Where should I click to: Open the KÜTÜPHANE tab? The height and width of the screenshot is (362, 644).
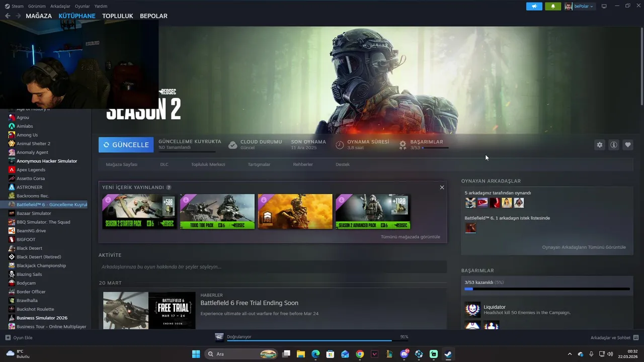pos(77,16)
